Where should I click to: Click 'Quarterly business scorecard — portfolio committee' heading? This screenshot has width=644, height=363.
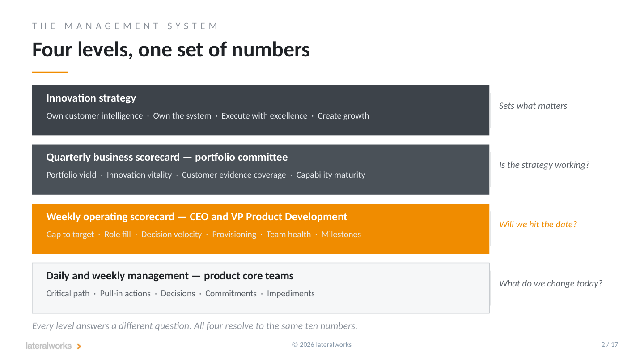(167, 157)
